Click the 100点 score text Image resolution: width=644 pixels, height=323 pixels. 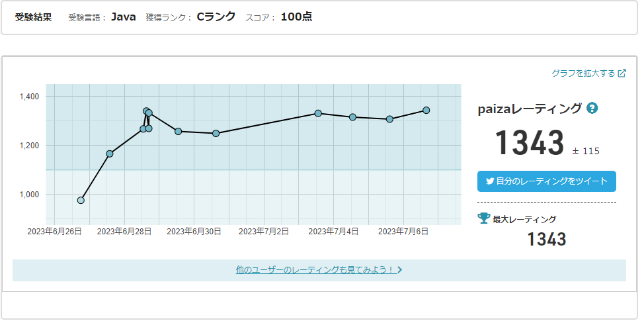tap(296, 17)
